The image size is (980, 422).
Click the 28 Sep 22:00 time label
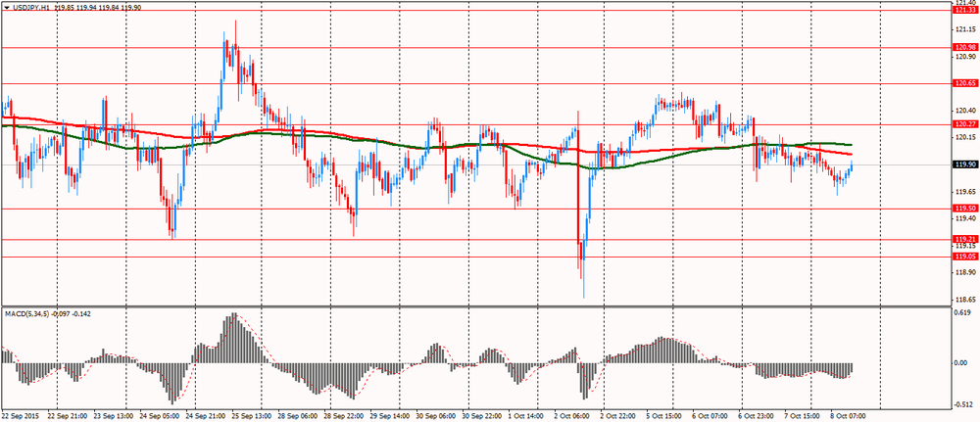tap(342, 414)
